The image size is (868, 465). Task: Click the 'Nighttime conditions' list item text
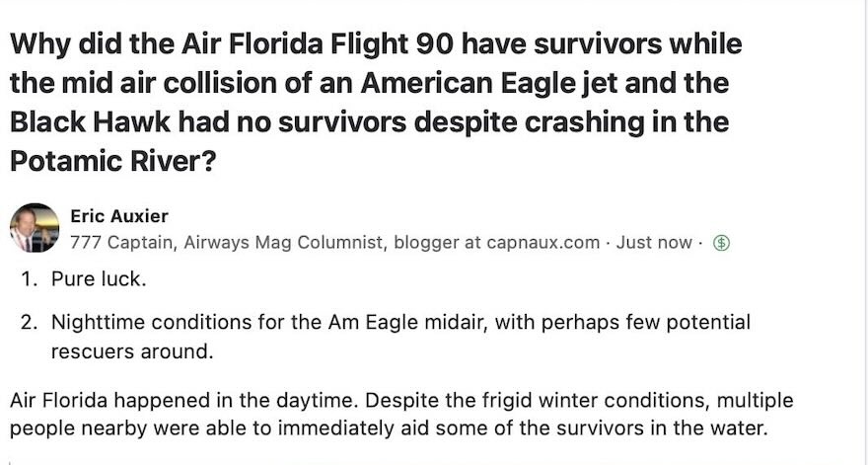click(x=400, y=322)
